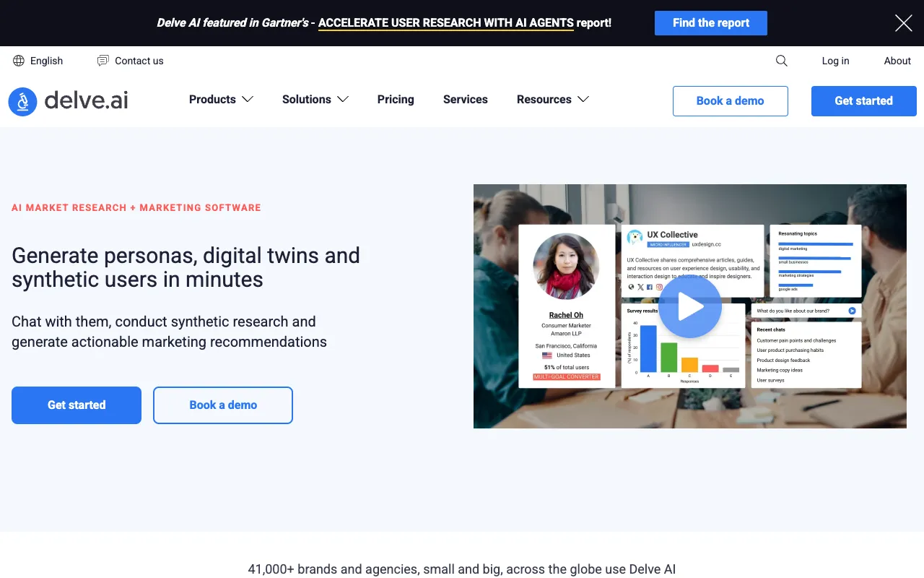Open search with the magnifier icon

click(781, 61)
